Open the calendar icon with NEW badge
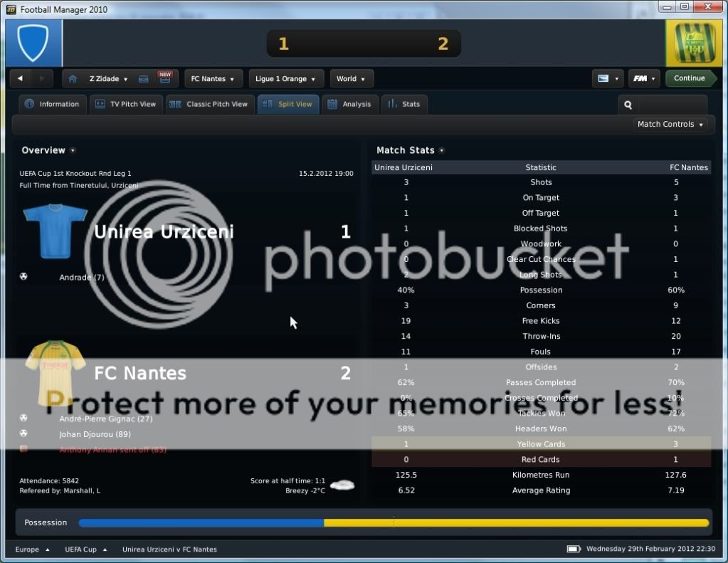 [x=164, y=78]
